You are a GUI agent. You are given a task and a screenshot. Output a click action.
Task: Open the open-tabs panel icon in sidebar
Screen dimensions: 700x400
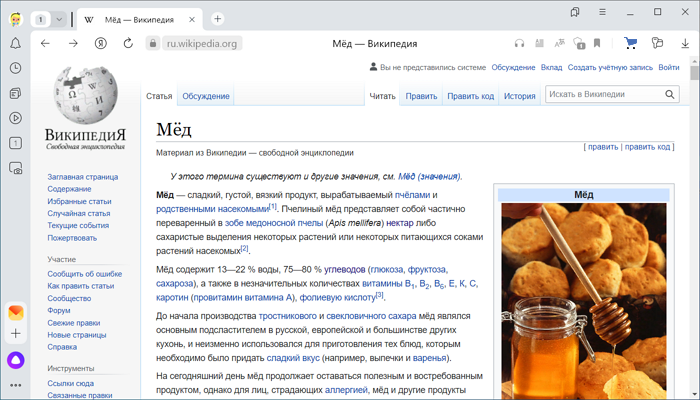pos(15,93)
